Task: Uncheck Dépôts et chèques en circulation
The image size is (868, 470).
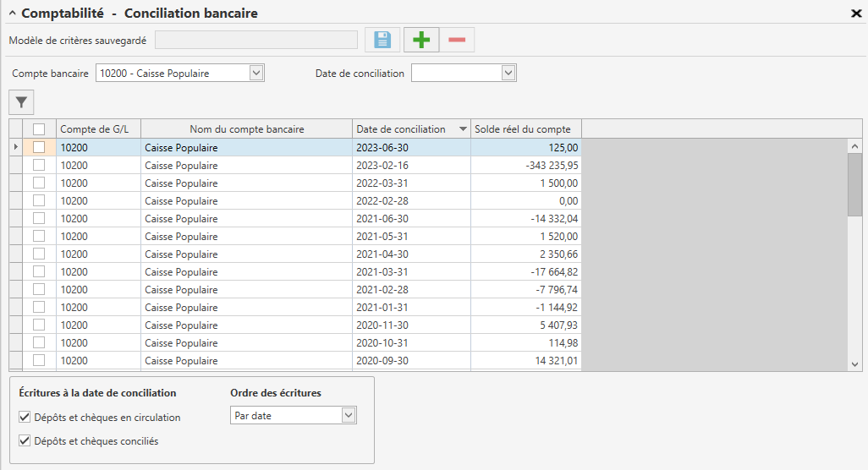Action: (25, 417)
